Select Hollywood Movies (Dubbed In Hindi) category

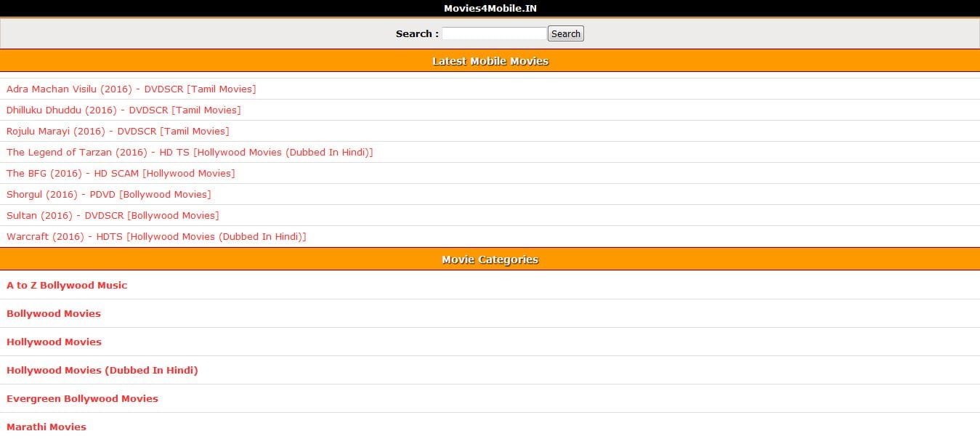coord(102,370)
